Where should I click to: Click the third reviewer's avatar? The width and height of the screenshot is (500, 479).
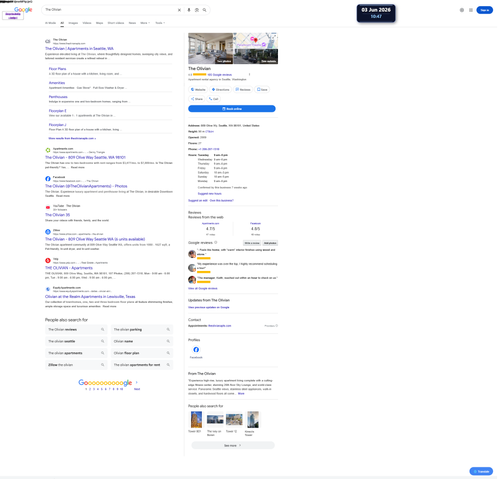pos(192,280)
